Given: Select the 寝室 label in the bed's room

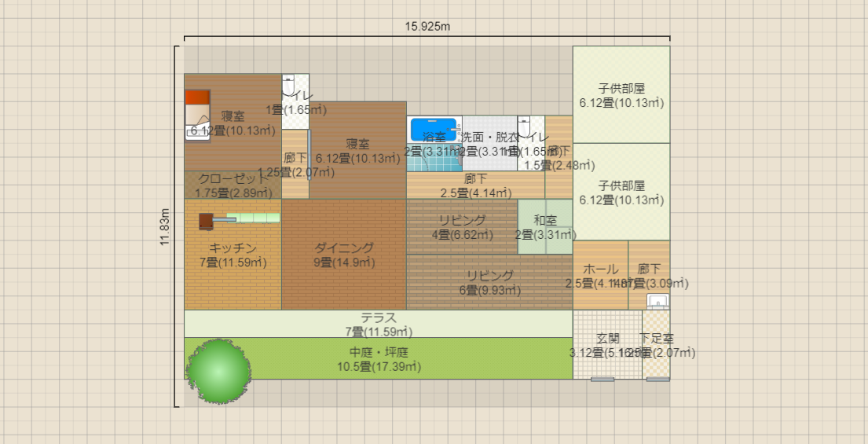Looking at the screenshot, I should click(x=233, y=116).
